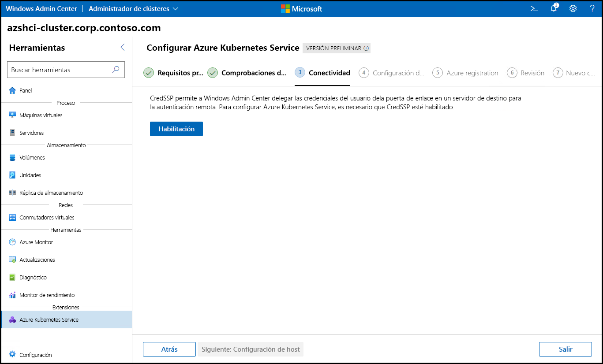Select the Configuración de host step tab
603x364 pixels.
tap(392, 73)
